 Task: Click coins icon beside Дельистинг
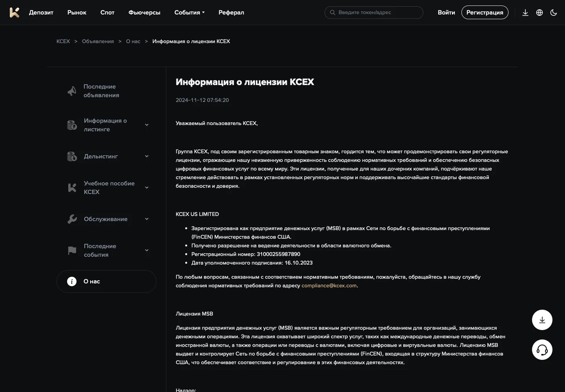click(72, 156)
